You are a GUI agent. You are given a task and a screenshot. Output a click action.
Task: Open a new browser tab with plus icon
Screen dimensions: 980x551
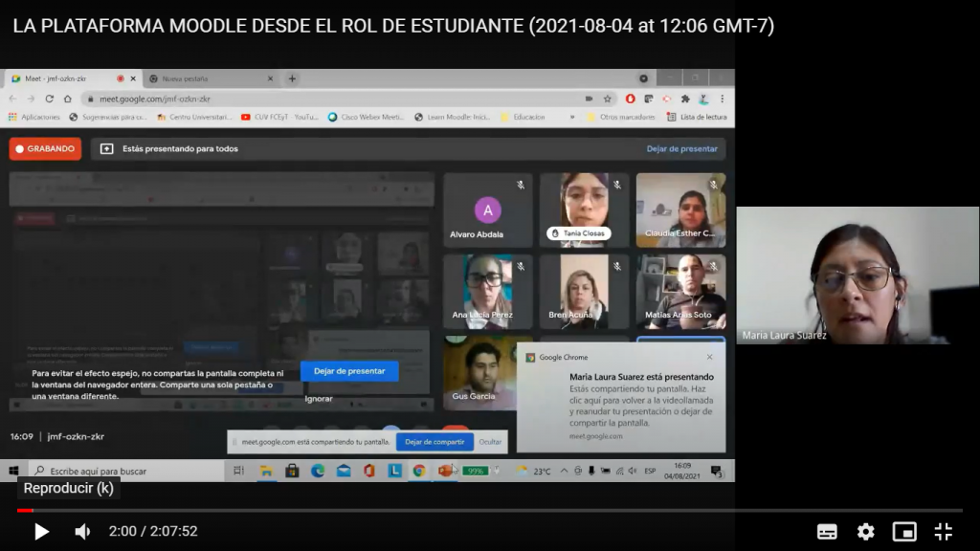point(292,78)
